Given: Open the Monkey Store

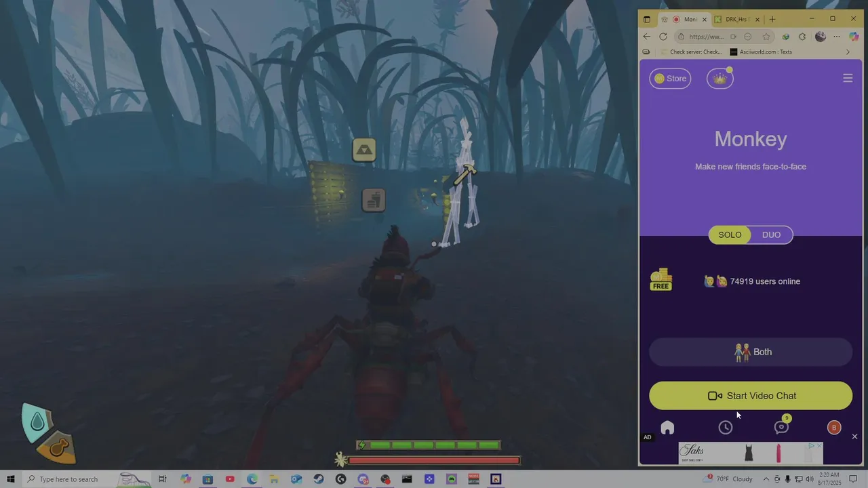Looking at the screenshot, I should point(670,79).
